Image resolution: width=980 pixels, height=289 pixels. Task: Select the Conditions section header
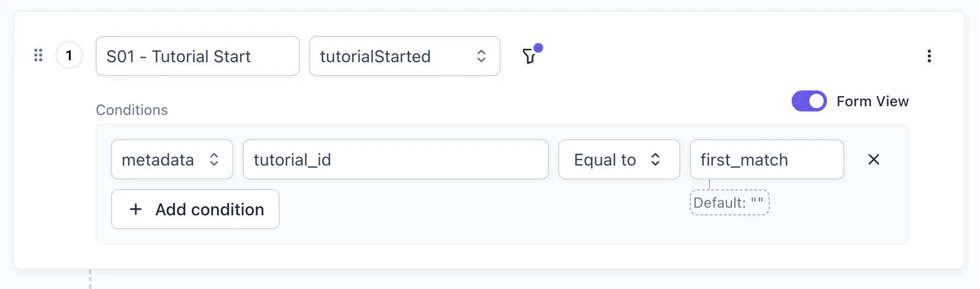click(x=132, y=110)
